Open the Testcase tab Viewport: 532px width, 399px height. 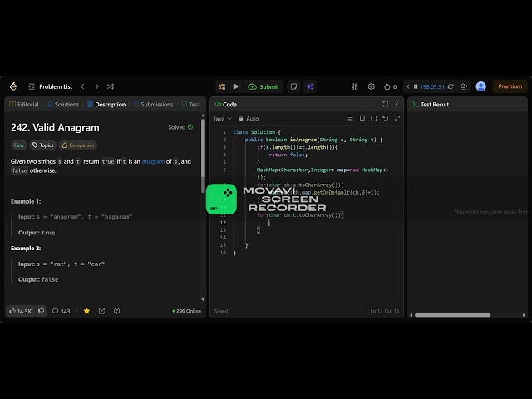pyautogui.click(x=191, y=105)
